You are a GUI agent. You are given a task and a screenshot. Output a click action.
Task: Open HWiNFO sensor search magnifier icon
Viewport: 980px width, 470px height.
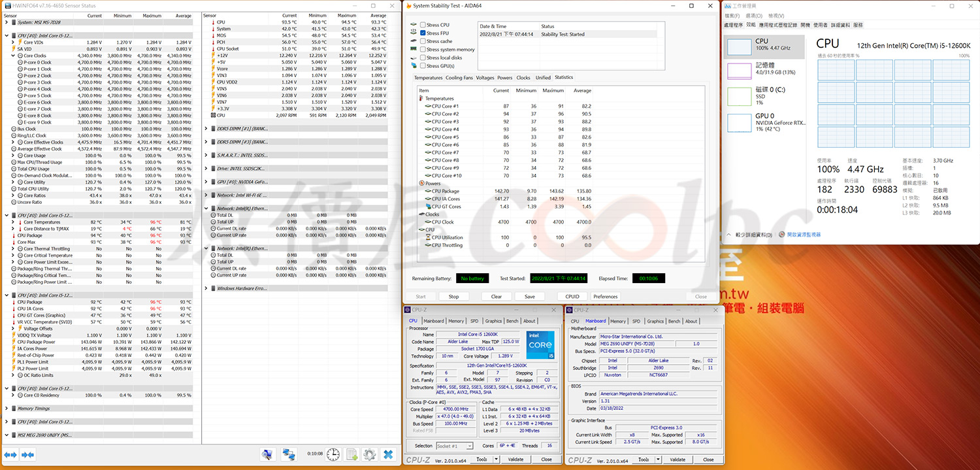tap(267, 454)
